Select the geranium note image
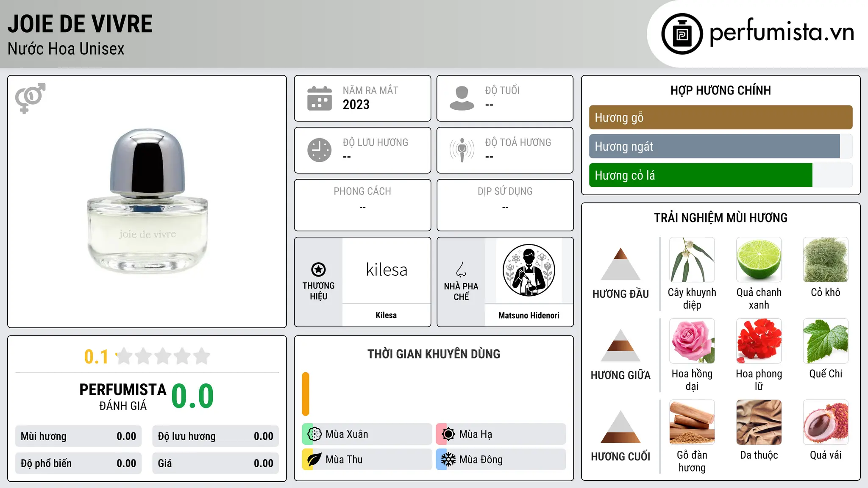The width and height of the screenshot is (868, 488). tap(759, 341)
